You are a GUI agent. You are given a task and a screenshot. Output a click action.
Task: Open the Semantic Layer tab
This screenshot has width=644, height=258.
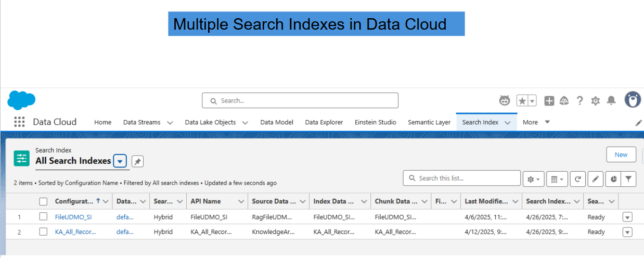click(x=429, y=122)
